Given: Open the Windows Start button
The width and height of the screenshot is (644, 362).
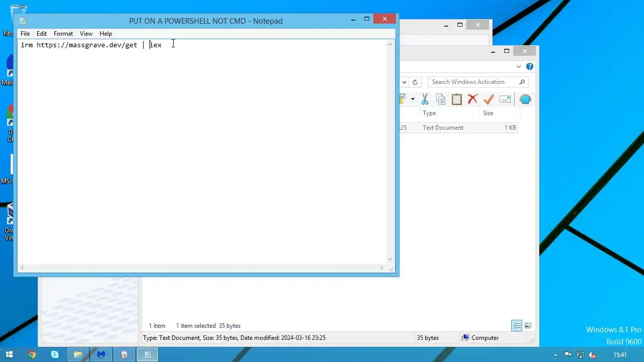Looking at the screenshot, I should 9,354.
